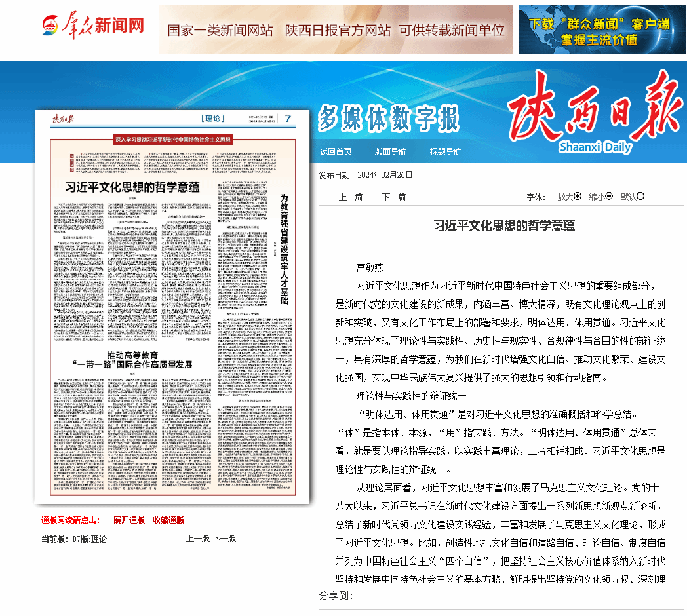Click the 国家一类新闻网站 header banner
This screenshot has height=616, width=687.
[336, 30]
